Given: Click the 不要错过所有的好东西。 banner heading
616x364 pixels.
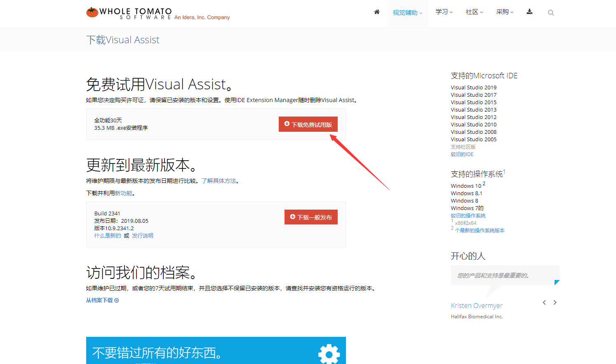Looking at the screenshot, I should click(158, 352).
